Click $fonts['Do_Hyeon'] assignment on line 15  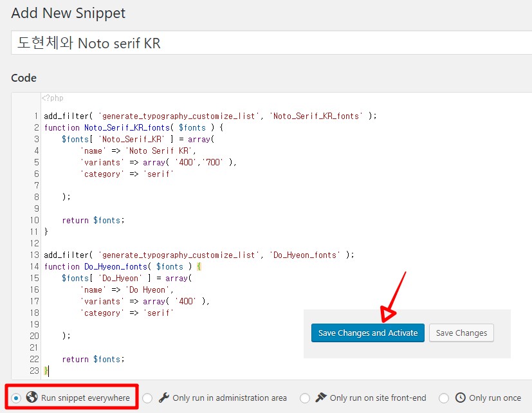click(x=127, y=278)
